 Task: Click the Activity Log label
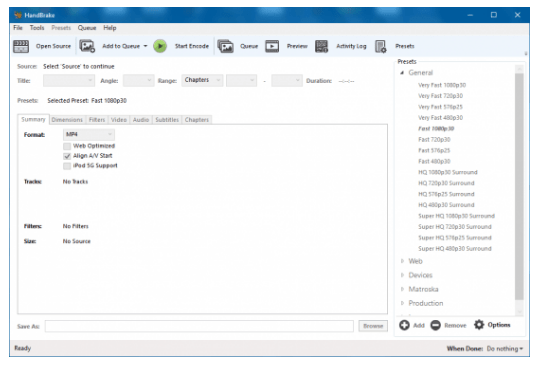(351, 46)
